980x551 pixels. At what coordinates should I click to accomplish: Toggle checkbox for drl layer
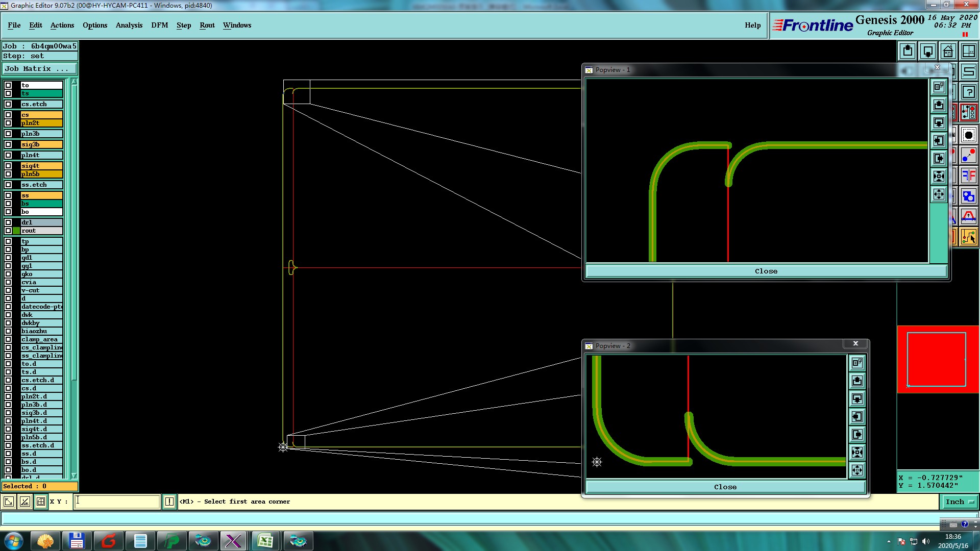tap(8, 222)
